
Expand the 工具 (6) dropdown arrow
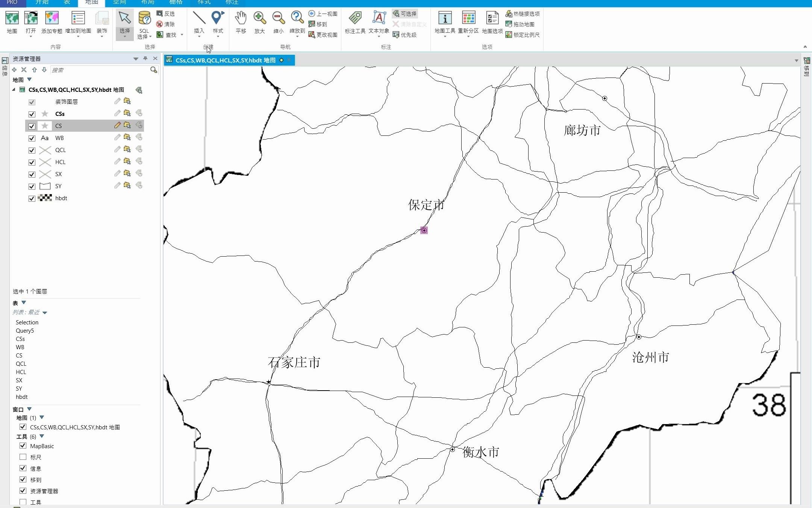click(42, 436)
